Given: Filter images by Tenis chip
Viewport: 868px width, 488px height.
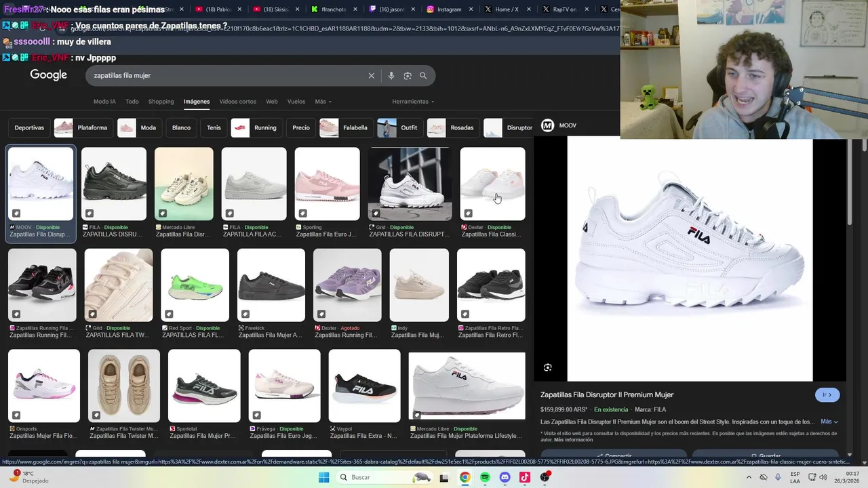Looking at the screenshot, I should point(214,127).
